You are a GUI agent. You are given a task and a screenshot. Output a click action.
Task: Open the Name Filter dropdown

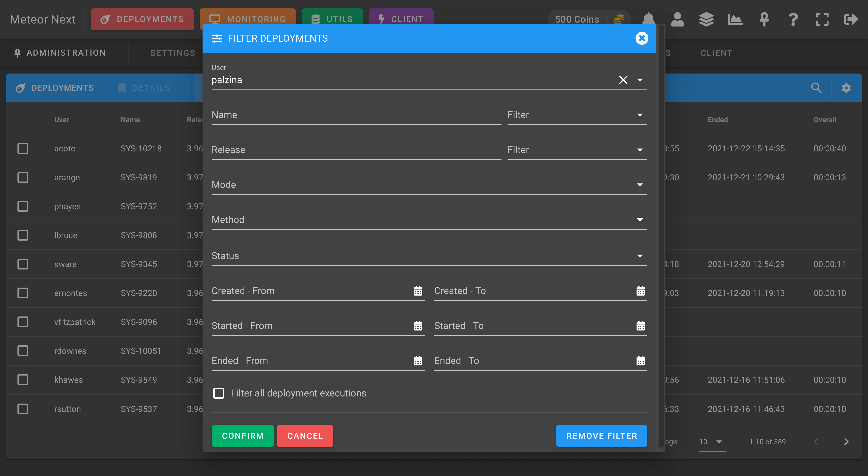coord(577,115)
